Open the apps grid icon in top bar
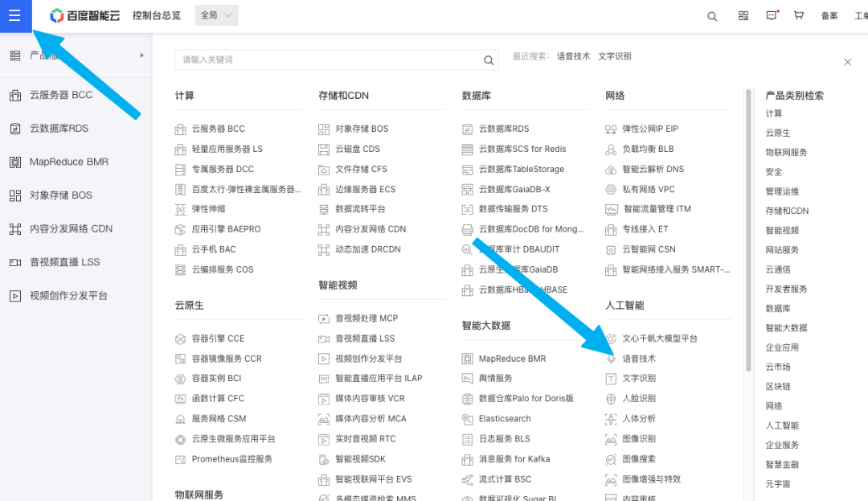This screenshot has height=501, width=868. pos(743,15)
